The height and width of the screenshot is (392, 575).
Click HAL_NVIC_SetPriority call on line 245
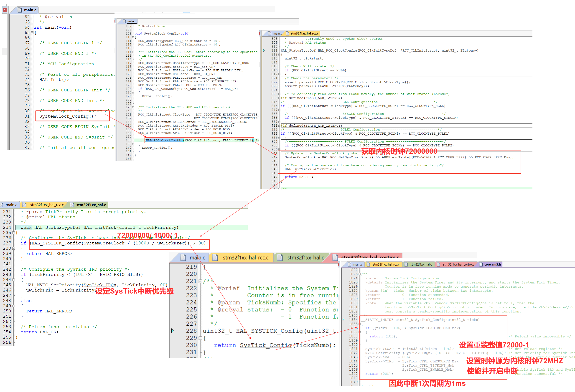(97, 285)
